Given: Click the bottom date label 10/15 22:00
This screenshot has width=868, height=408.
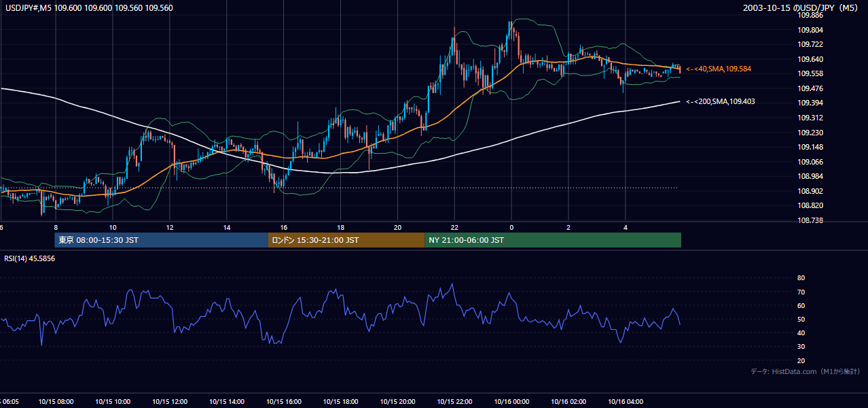Looking at the screenshot, I should click(x=455, y=402).
